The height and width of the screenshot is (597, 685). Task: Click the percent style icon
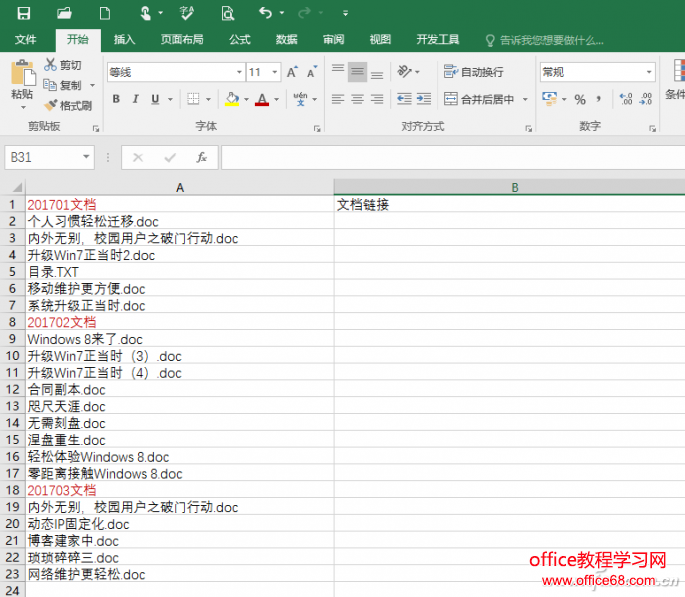click(x=580, y=100)
